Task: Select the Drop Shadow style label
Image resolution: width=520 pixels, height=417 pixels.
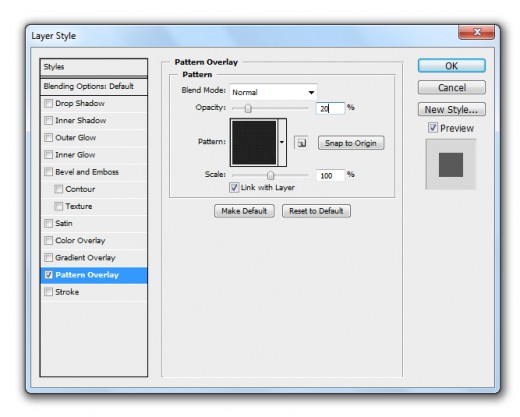Action: coord(80,103)
